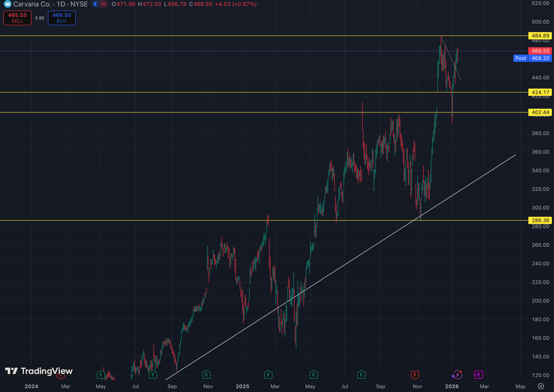Click the red approximate-data wave icon
Screen dimensions: 554x392
click(x=104, y=4)
